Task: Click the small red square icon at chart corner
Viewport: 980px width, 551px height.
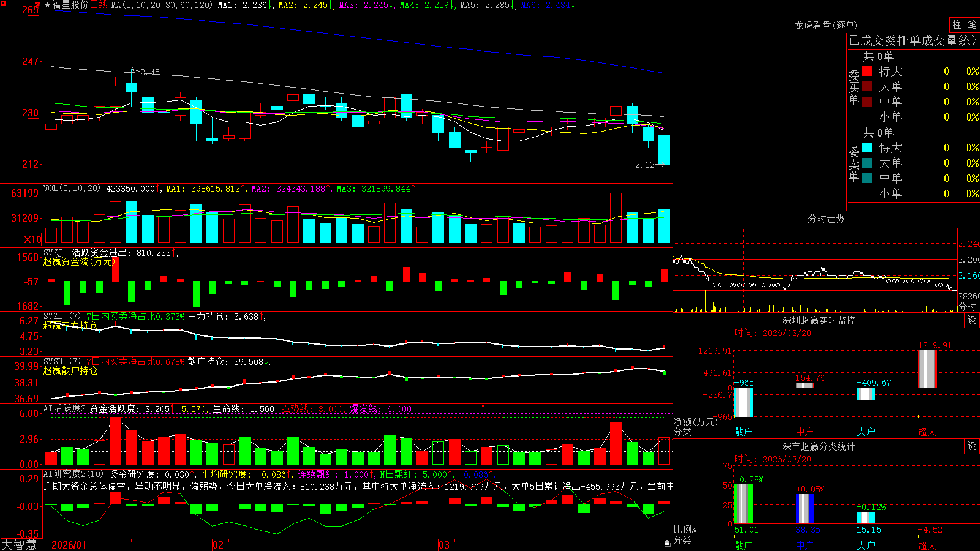Action: [2, 2]
